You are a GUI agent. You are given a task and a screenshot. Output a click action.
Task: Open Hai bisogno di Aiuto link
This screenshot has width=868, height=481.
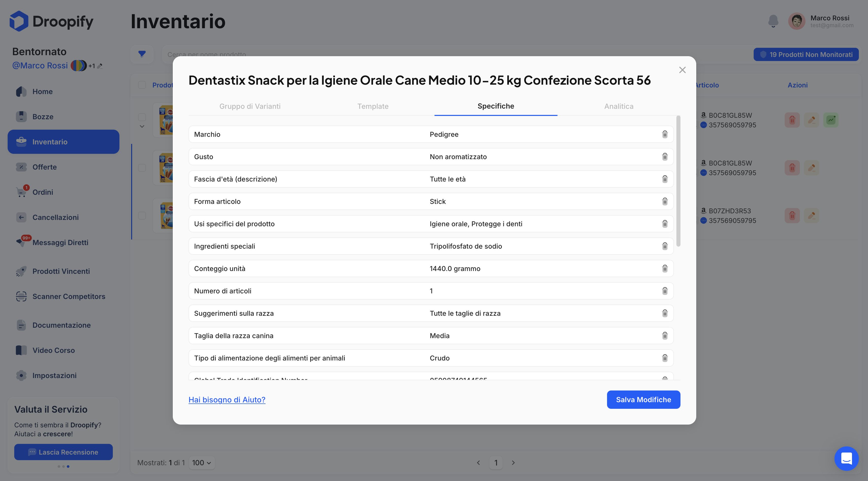(227, 399)
